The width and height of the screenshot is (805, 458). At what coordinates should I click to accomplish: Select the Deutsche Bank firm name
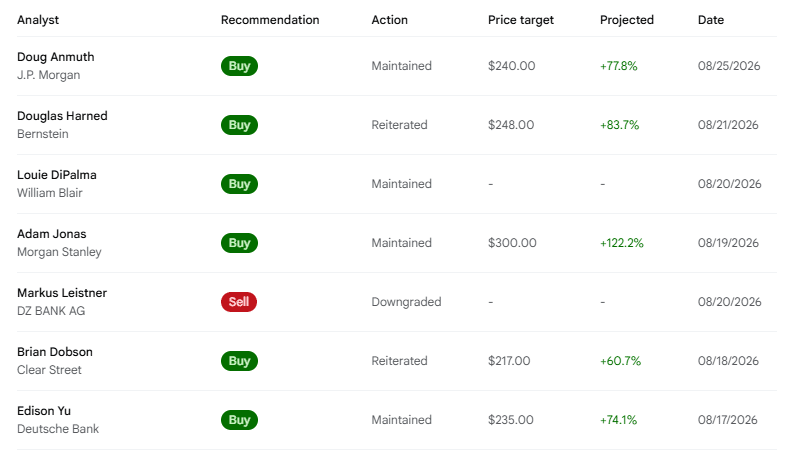click(58, 429)
